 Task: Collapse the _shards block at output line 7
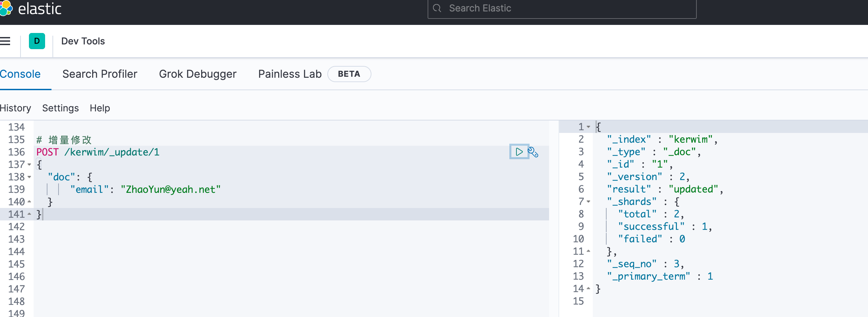588,202
